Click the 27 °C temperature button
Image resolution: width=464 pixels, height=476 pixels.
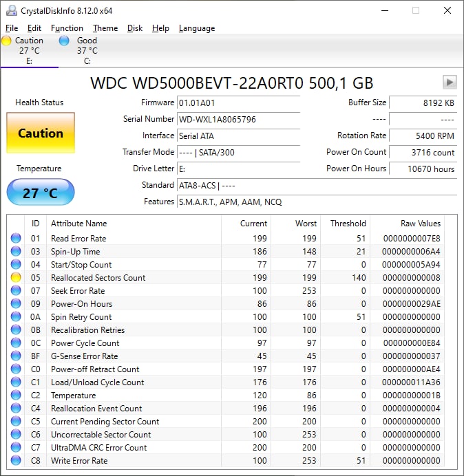[41, 192]
